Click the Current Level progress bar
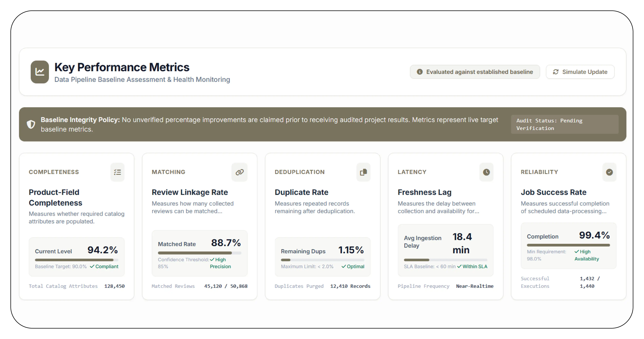This screenshot has width=644, height=339. (x=77, y=260)
